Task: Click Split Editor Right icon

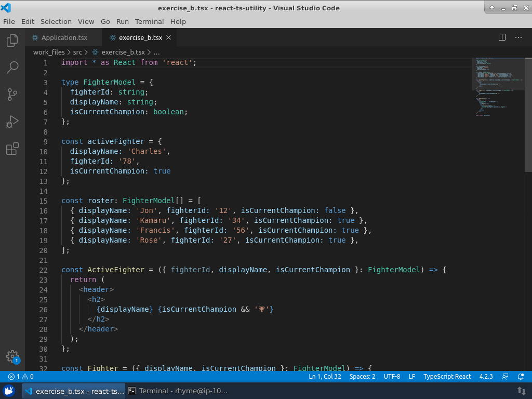Action: (x=502, y=37)
